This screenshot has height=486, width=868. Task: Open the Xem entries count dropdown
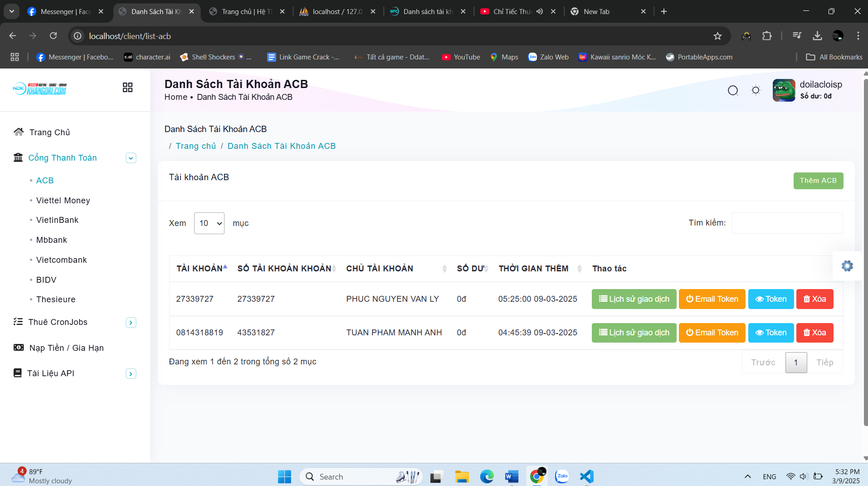click(x=209, y=223)
